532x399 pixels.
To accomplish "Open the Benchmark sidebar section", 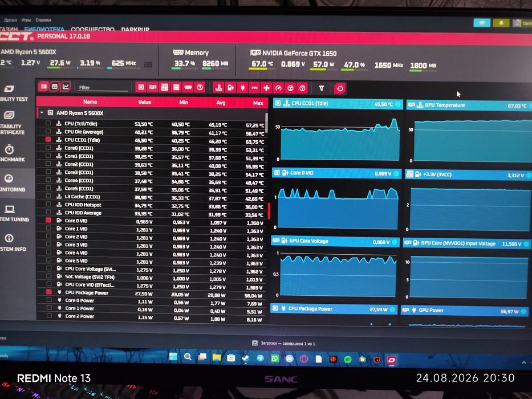I will coord(12,153).
